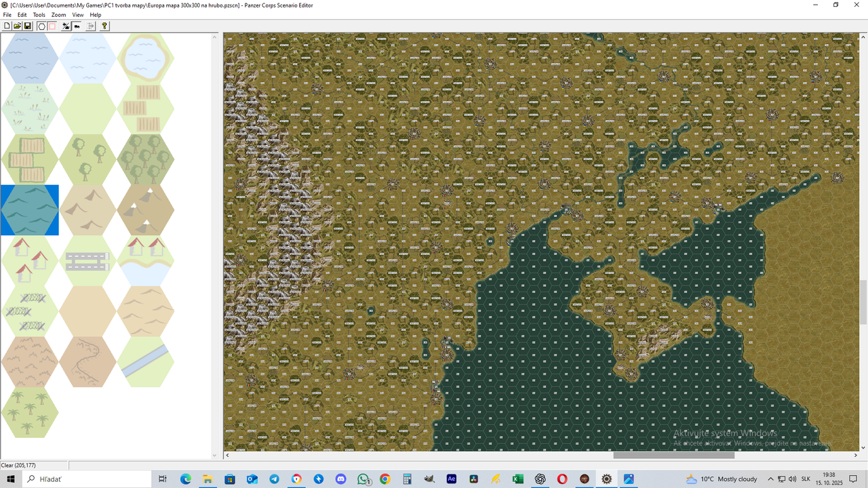Image resolution: width=868 pixels, height=488 pixels.
Task: Select the sparse forest terrain tile
Action: coord(87,159)
